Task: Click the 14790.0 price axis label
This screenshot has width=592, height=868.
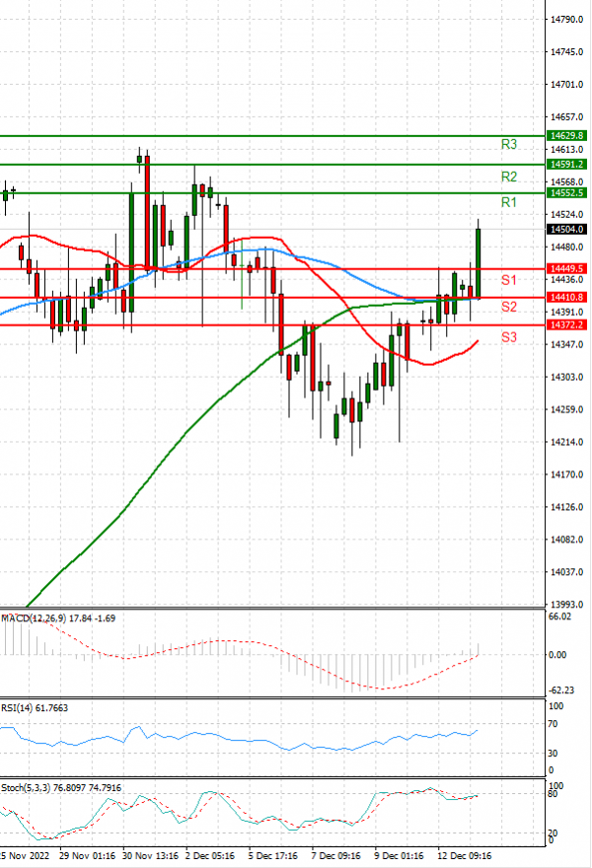Action: tap(566, 20)
